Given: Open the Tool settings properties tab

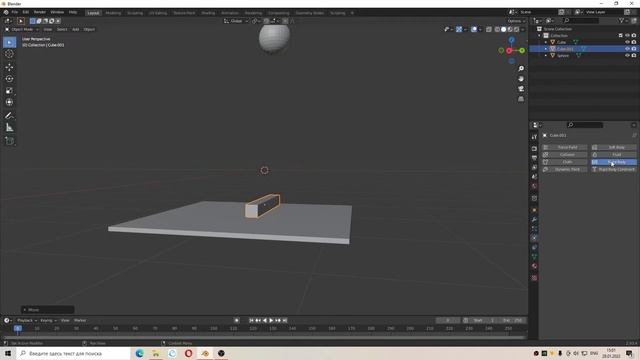Looking at the screenshot, I should coord(534,137).
